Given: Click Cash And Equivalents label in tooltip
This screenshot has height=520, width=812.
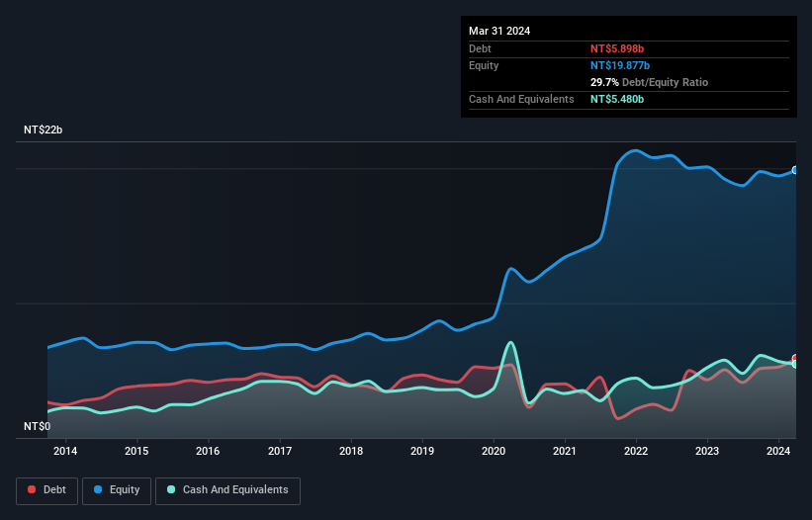Looking at the screenshot, I should pyautogui.click(x=521, y=99).
